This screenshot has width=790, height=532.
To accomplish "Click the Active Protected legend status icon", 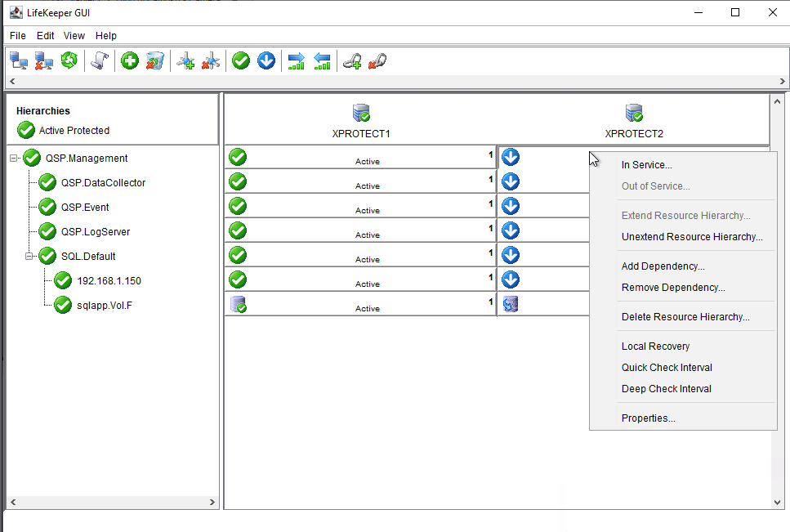I will point(26,131).
